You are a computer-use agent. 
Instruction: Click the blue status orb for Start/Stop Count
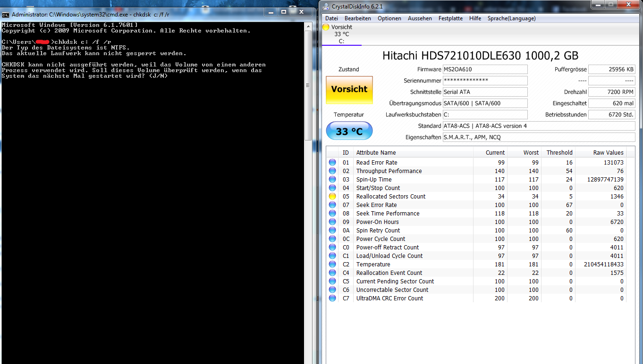point(332,188)
